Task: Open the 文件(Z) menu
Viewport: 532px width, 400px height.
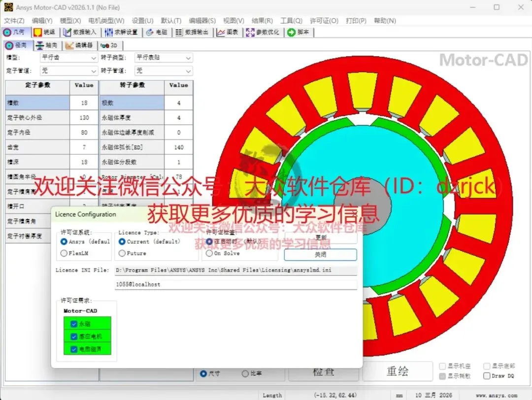Action: tap(14, 21)
